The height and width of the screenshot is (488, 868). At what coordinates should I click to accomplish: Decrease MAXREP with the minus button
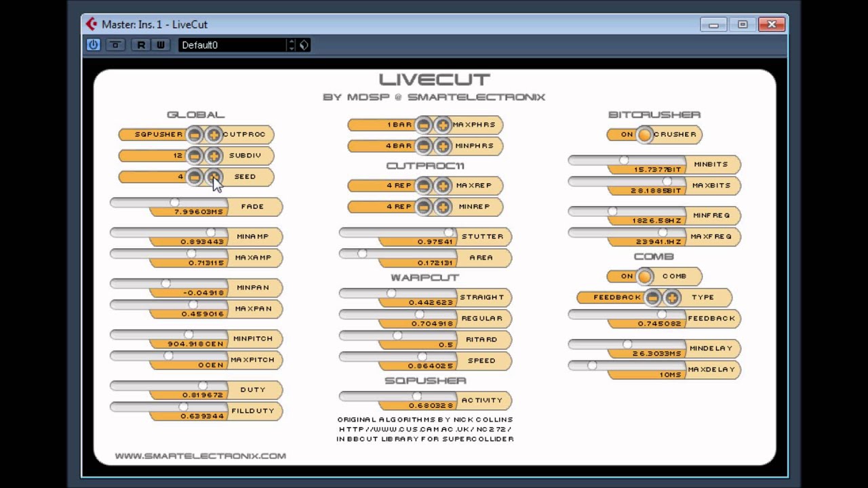(424, 185)
